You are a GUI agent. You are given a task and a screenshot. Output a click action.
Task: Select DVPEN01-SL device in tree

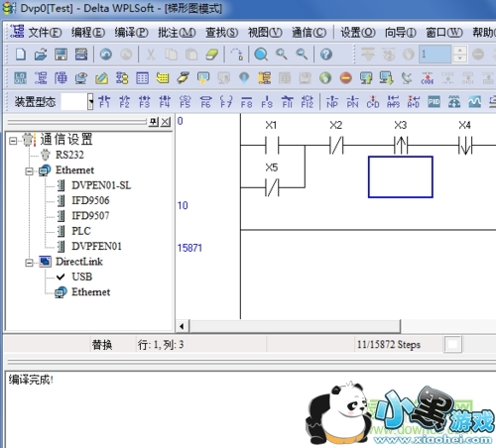[x=101, y=185]
